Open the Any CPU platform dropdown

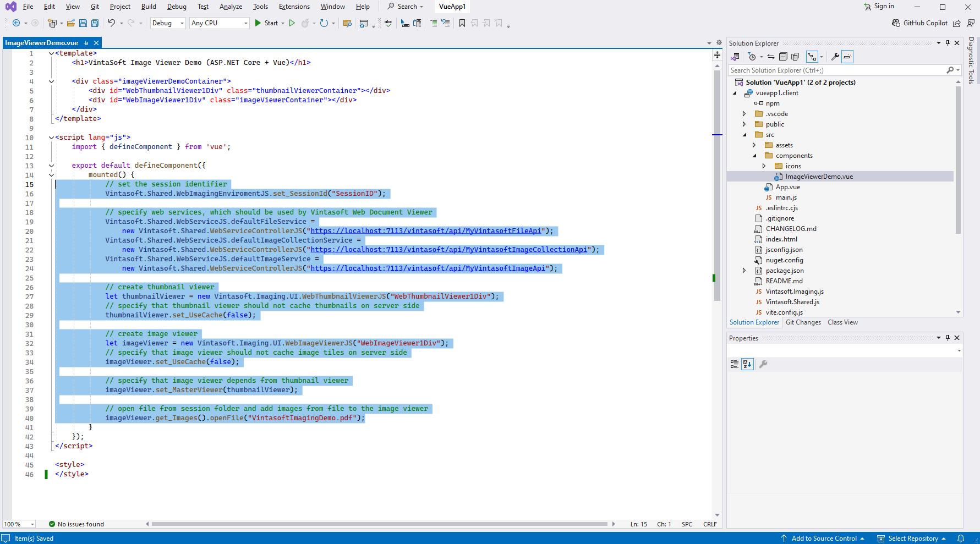[220, 23]
